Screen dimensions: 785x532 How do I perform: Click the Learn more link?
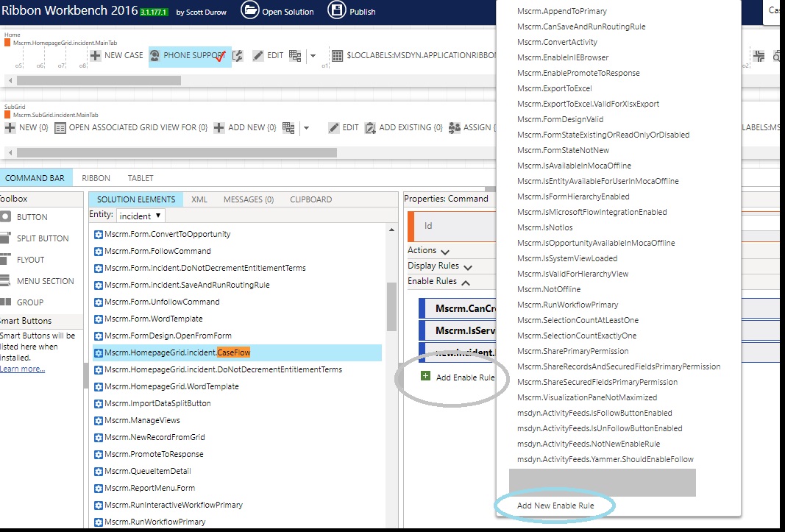(x=21, y=368)
